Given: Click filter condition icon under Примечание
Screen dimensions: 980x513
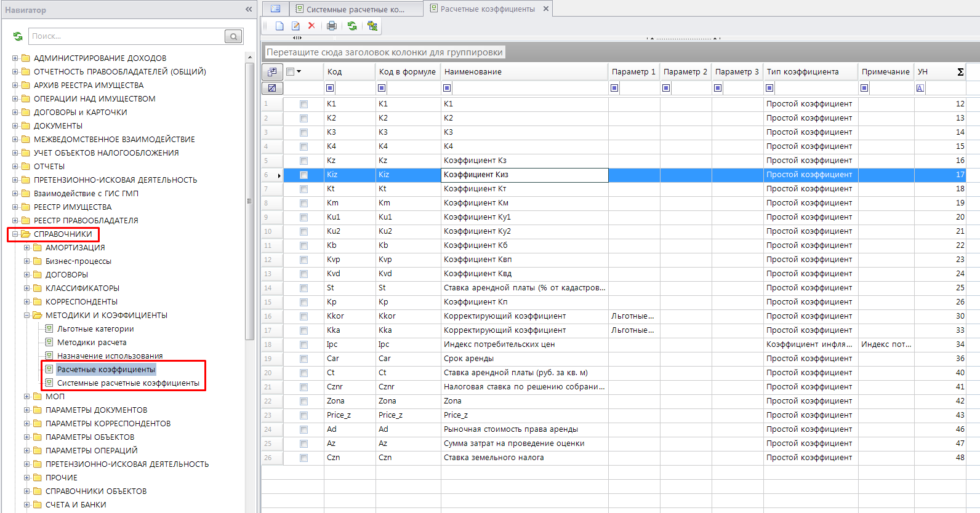Looking at the screenshot, I should coord(864,88).
